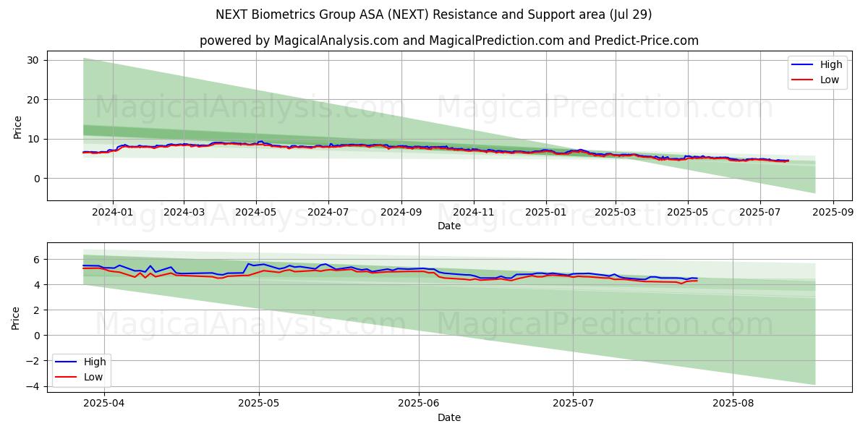
Task: Click the '2024-09' date tick label
Action: (401, 213)
